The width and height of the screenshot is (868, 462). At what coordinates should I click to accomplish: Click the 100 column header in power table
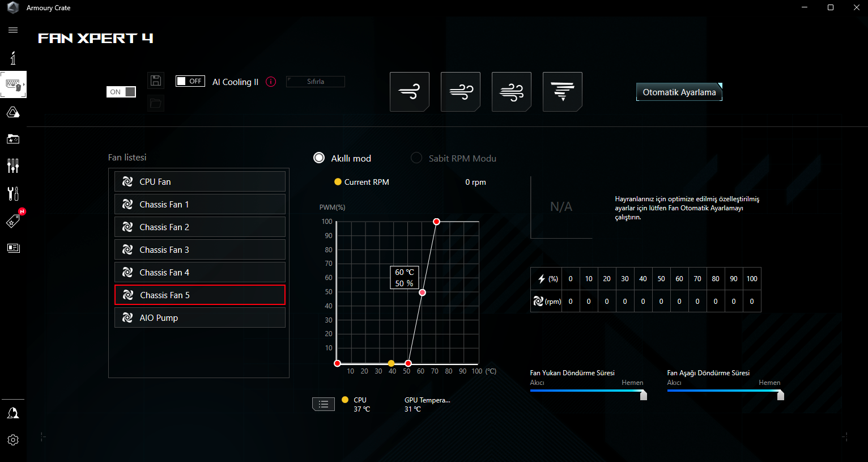[x=752, y=279]
